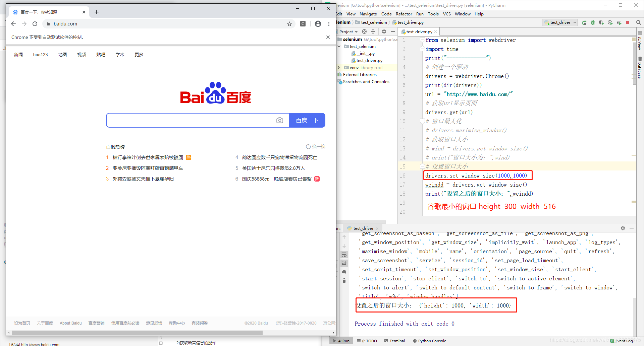Open the test_driver run configuration dropdown
This screenshot has width=644, height=346.
(560, 22)
